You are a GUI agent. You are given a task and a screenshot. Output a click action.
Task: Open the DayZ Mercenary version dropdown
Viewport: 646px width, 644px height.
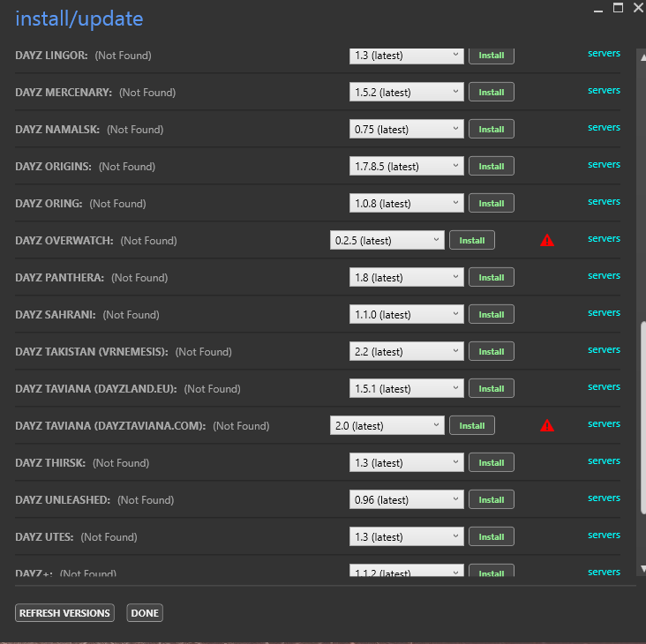(406, 92)
